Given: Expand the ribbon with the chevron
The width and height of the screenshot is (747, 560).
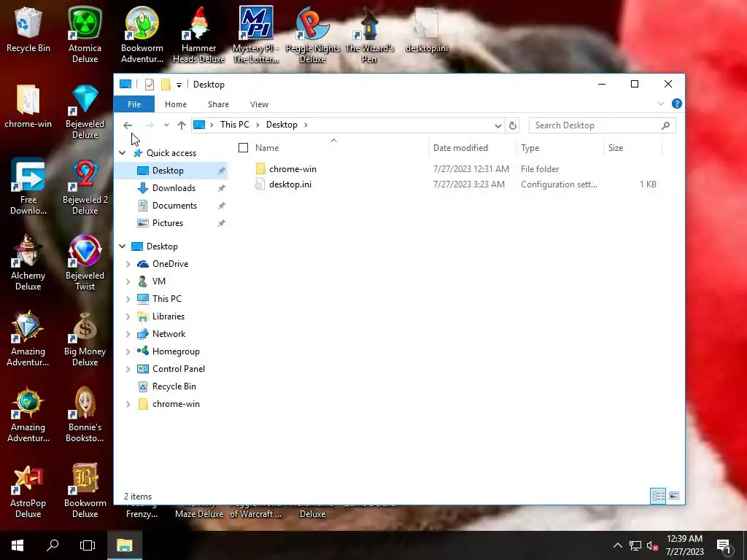Looking at the screenshot, I should point(661,104).
